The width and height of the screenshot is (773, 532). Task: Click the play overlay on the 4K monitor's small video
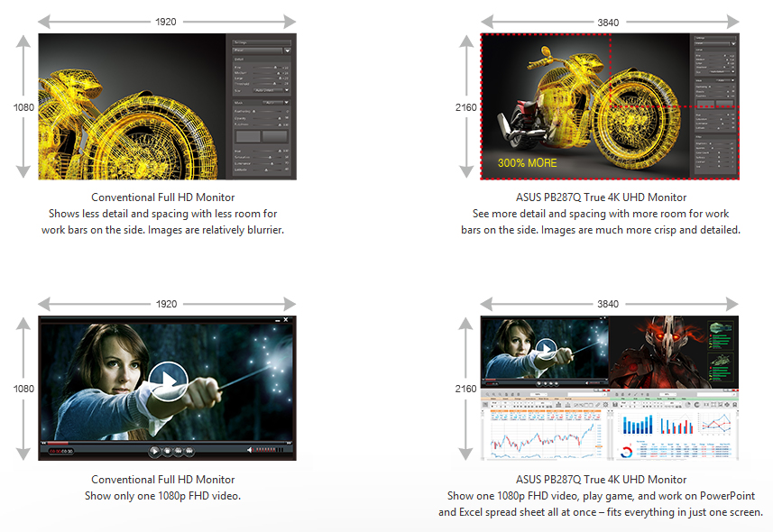[x=547, y=349]
